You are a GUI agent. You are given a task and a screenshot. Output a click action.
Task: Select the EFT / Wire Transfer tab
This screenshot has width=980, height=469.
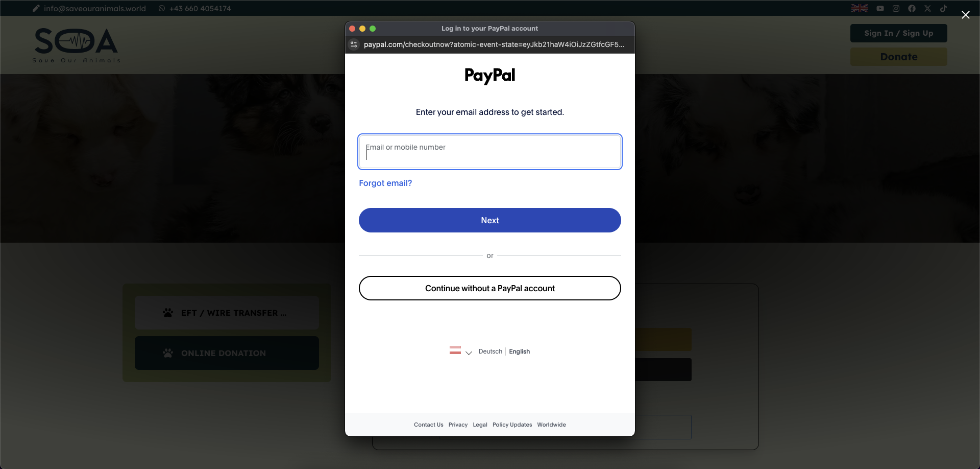tap(227, 313)
